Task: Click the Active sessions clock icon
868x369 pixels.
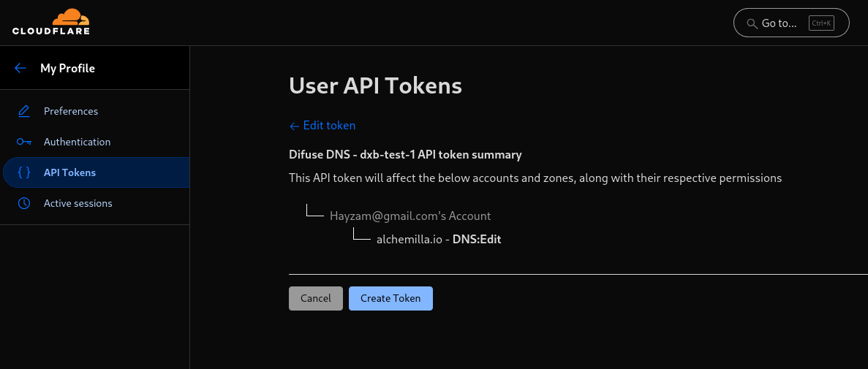Action: point(24,203)
